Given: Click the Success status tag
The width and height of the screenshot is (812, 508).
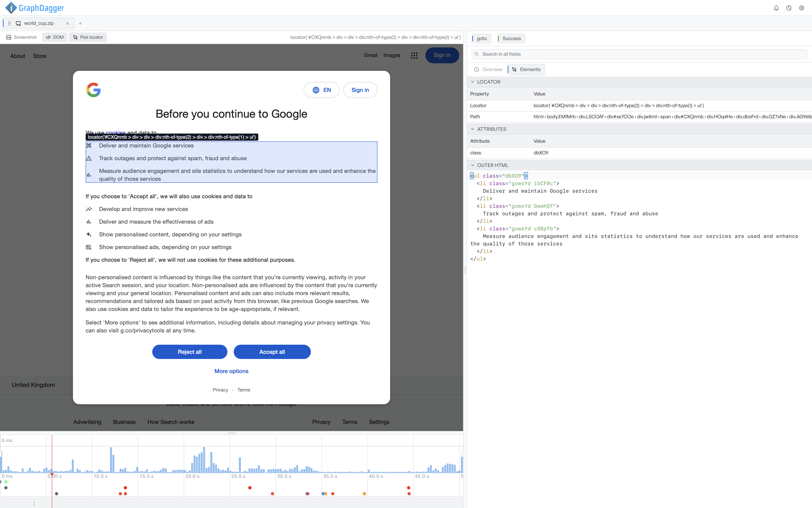Looking at the screenshot, I should tap(511, 39).
